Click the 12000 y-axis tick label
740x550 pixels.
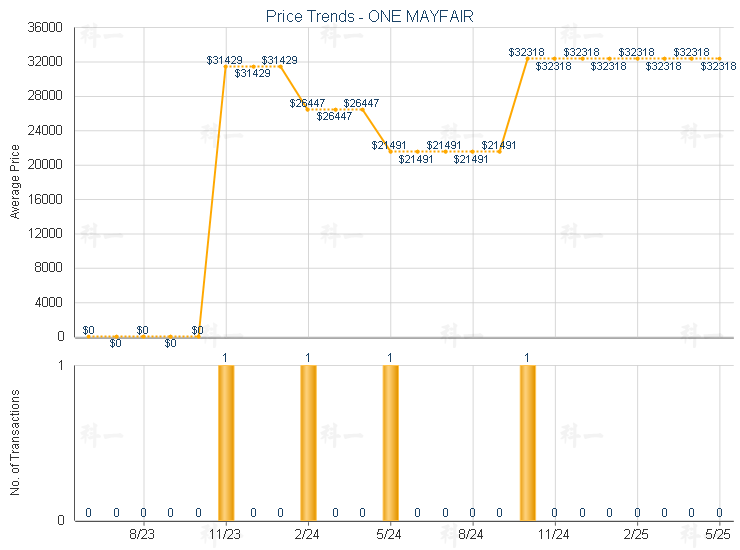click(x=46, y=234)
